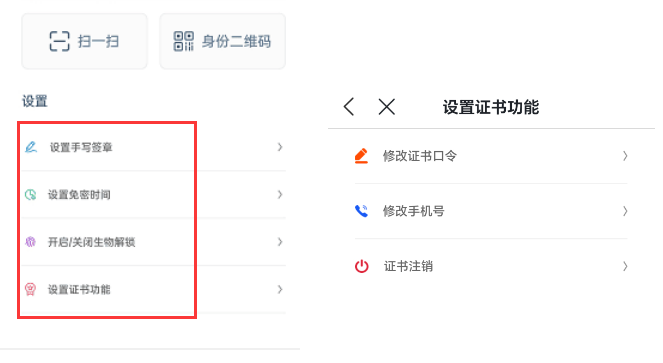
Task: Click the handwritten signature pen icon
Action: click(x=31, y=147)
